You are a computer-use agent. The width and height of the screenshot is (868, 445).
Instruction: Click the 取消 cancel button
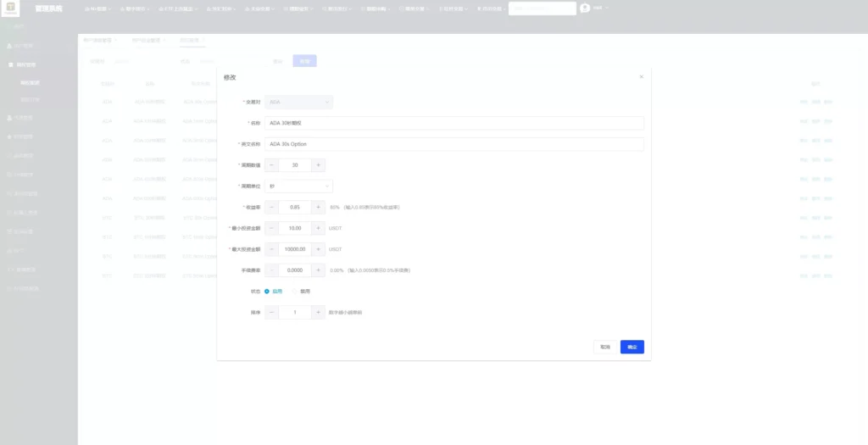click(605, 347)
